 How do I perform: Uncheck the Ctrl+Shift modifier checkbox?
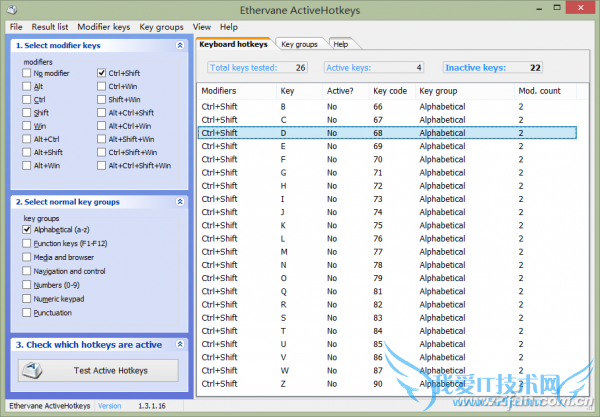pyautogui.click(x=102, y=73)
